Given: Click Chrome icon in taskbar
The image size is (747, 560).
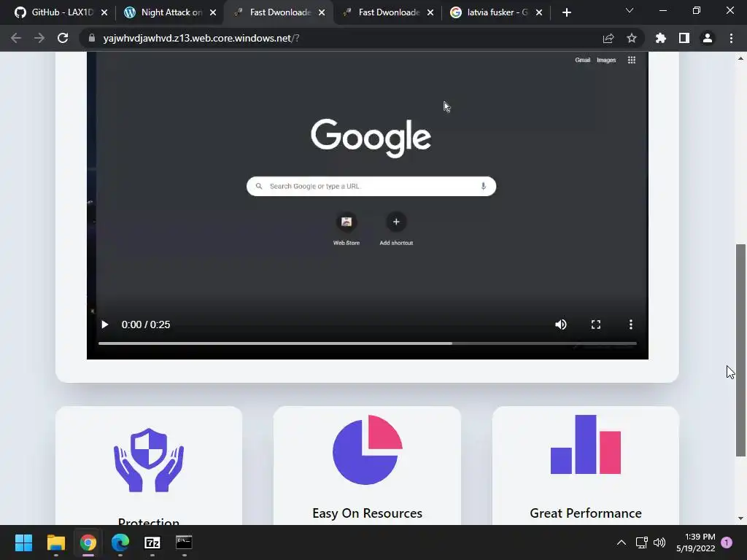Looking at the screenshot, I should (x=88, y=542).
